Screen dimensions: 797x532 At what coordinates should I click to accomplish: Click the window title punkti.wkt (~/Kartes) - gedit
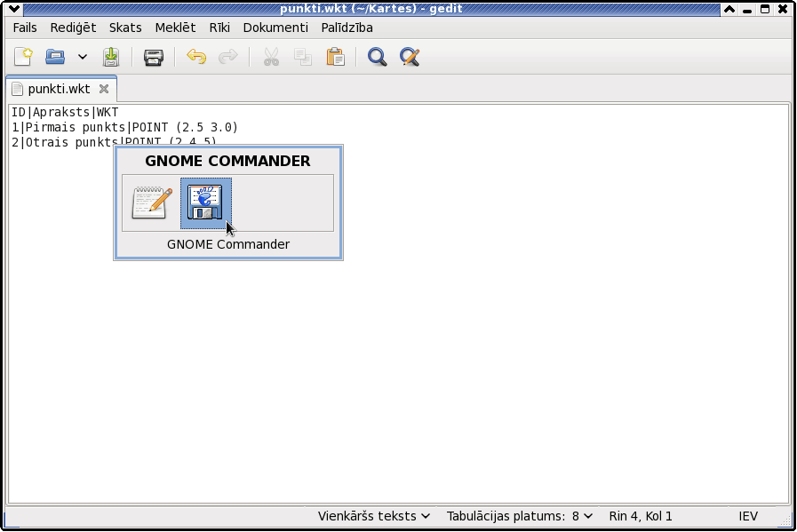371,9
